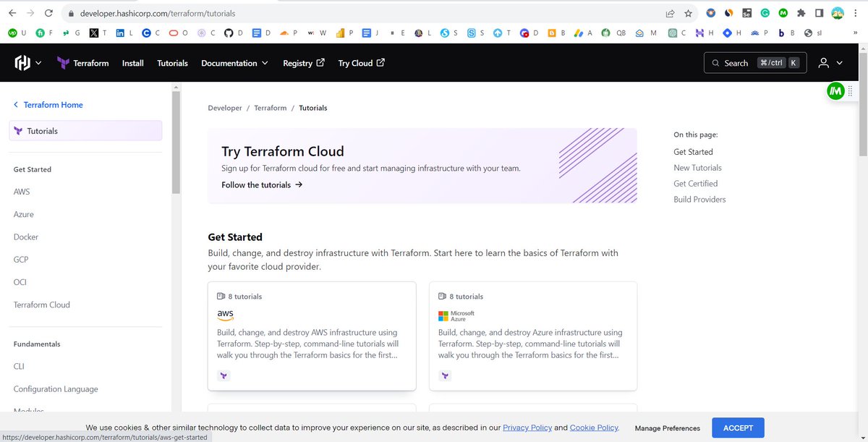The image size is (868, 442).
Task: Open the AWS tutorials card
Action: tap(312, 336)
